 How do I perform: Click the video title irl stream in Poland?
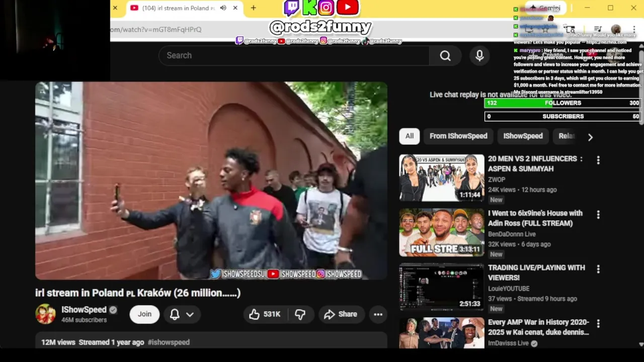pos(138,293)
